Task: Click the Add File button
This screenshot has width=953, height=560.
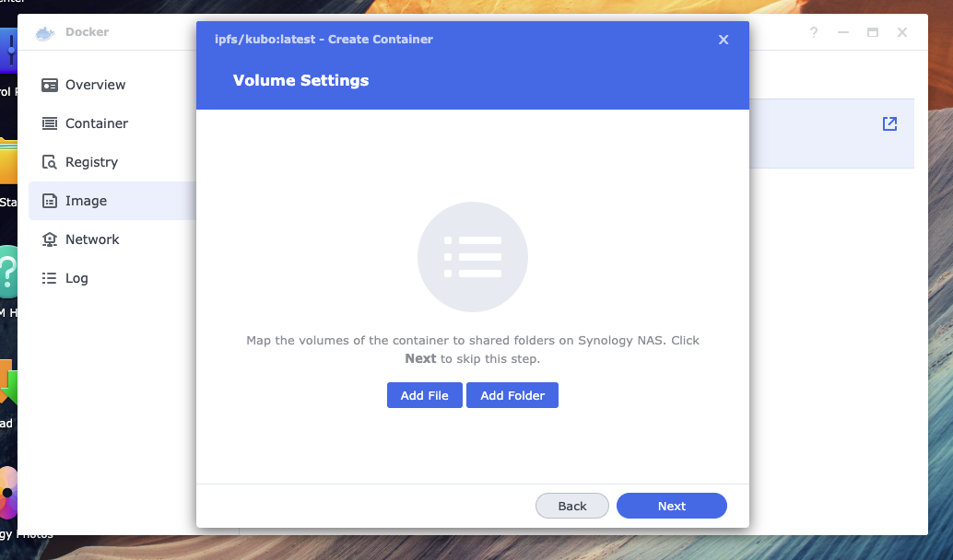Action: (425, 395)
